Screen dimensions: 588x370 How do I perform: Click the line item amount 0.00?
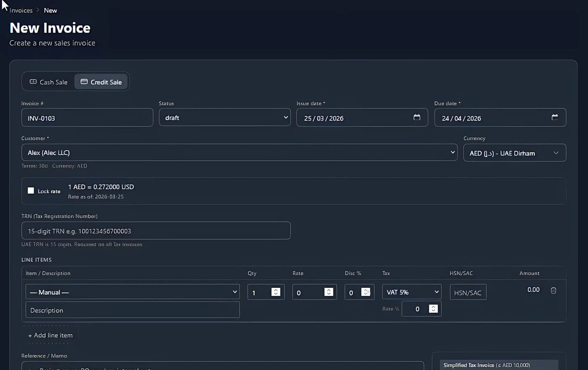pos(533,290)
